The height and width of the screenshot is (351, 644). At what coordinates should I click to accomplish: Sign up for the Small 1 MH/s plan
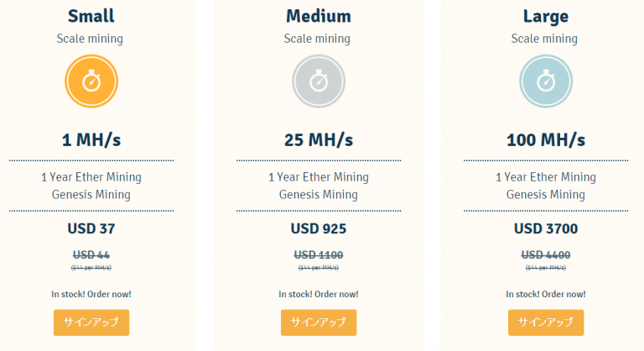click(x=91, y=322)
